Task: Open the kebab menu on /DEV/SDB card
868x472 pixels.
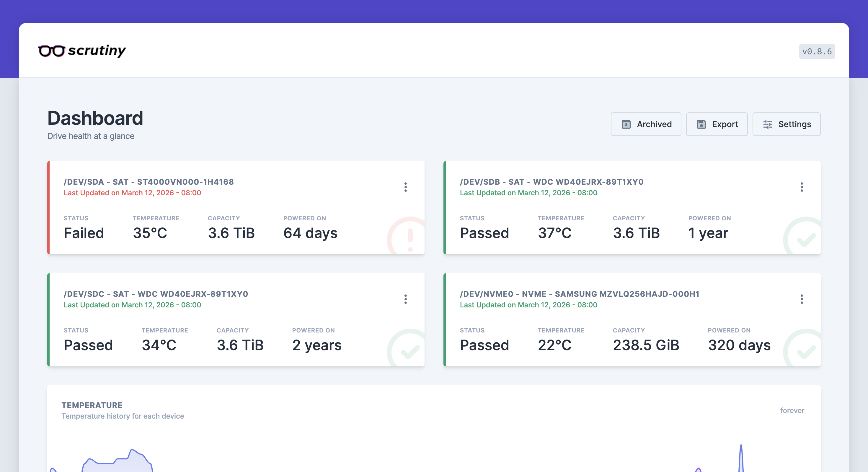Action: click(802, 188)
